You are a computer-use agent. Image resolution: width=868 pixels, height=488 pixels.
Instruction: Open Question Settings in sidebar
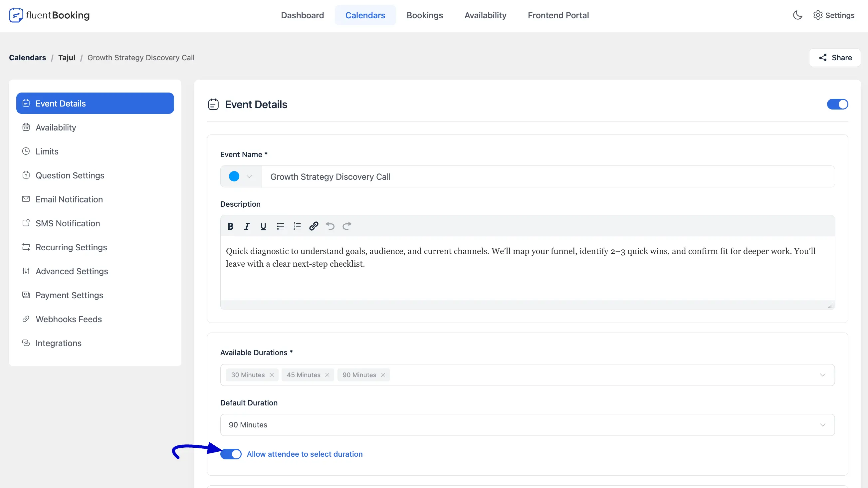click(x=95, y=175)
